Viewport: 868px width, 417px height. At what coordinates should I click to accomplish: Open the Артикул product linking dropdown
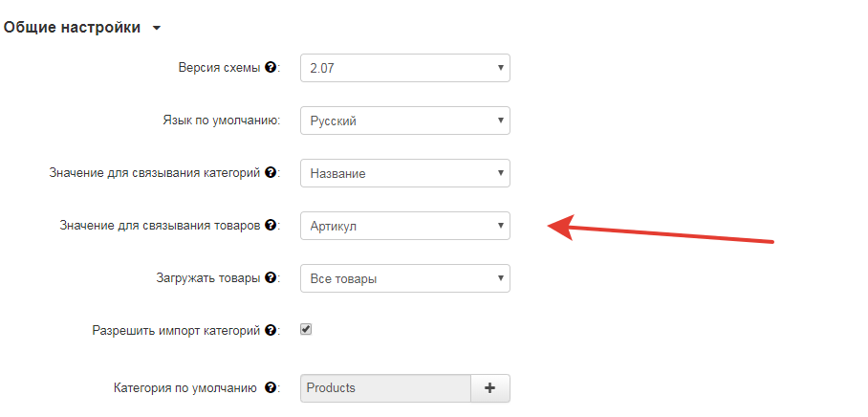coord(405,226)
